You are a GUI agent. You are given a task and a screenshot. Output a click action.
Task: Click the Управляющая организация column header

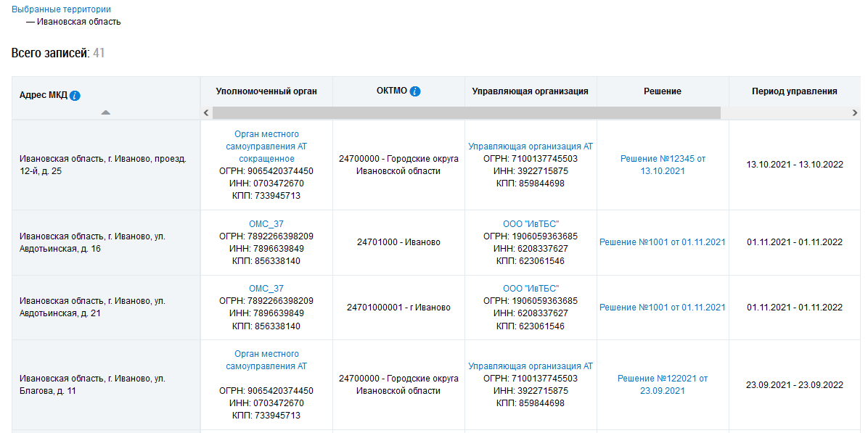[530, 91]
